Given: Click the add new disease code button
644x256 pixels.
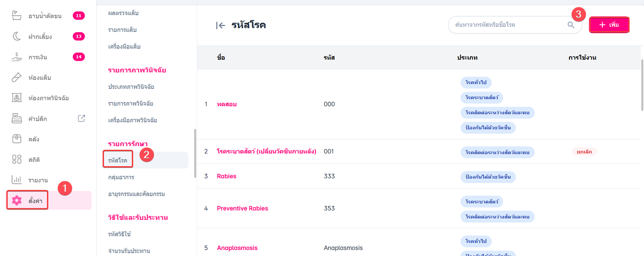Looking at the screenshot, I should (609, 25).
